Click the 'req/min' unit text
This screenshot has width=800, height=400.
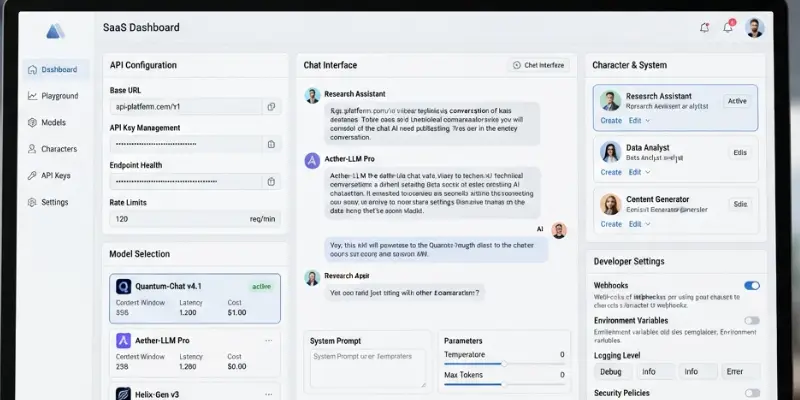[262, 219]
